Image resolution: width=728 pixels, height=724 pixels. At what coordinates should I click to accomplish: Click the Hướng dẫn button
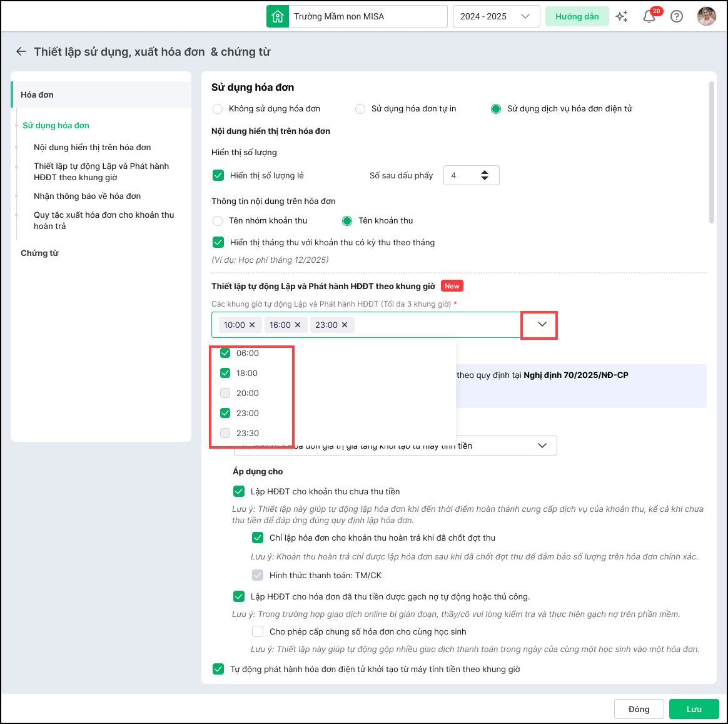coord(577,17)
